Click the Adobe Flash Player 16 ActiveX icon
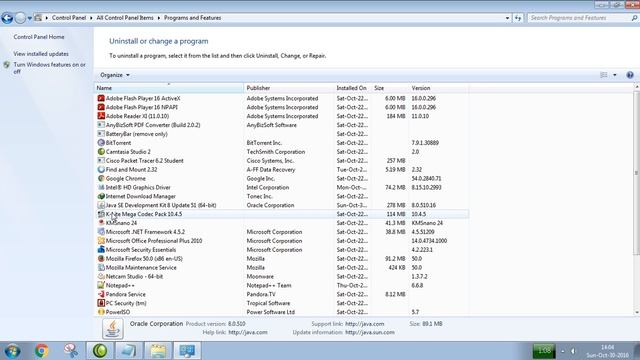The image size is (640, 360). coord(101,98)
